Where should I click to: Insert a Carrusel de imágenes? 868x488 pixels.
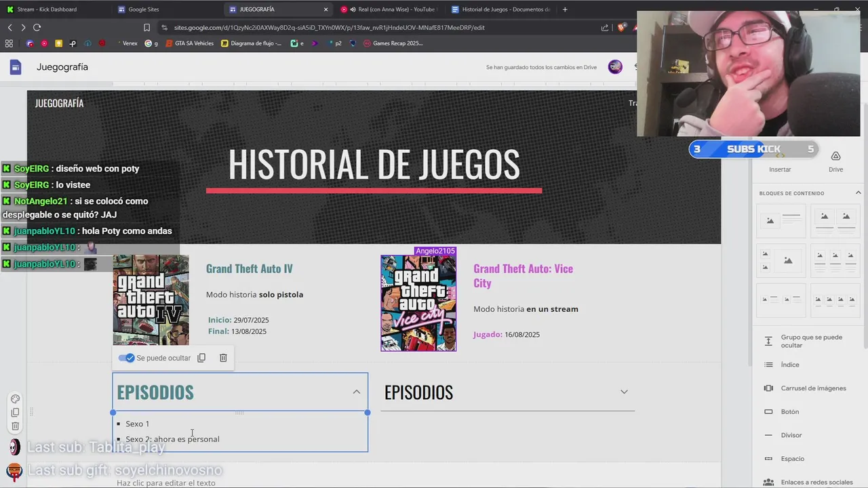pos(807,388)
